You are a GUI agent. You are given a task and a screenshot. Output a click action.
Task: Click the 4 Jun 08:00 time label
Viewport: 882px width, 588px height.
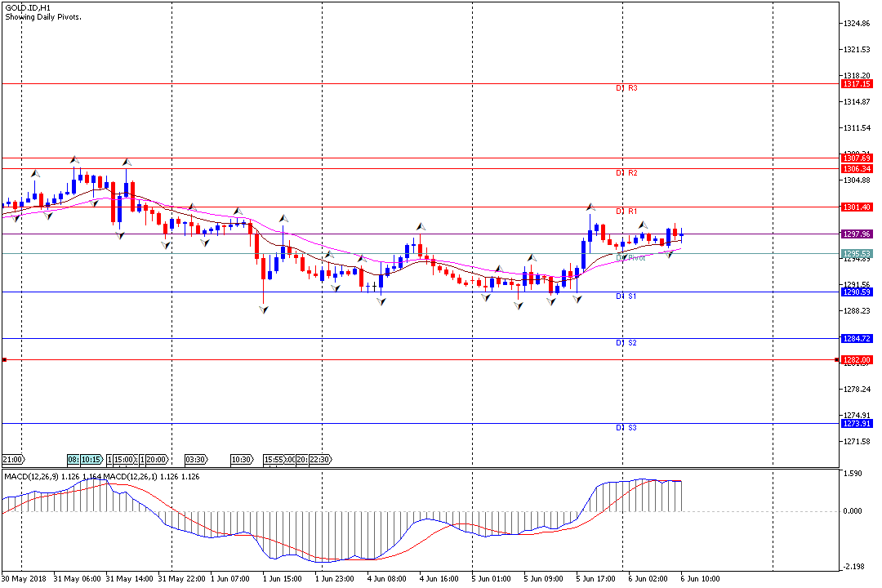coord(387,579)
